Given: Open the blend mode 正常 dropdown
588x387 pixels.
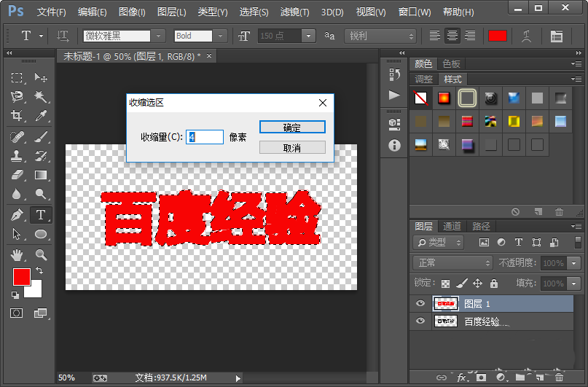Looking at the screenshot, I should point(452,262).
